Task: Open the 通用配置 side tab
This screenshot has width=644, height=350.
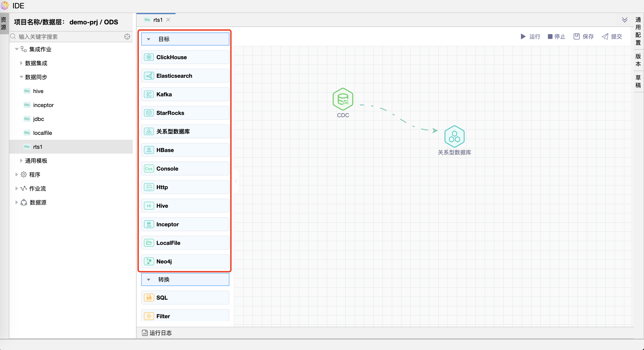Action: click(x=638, y=31)
